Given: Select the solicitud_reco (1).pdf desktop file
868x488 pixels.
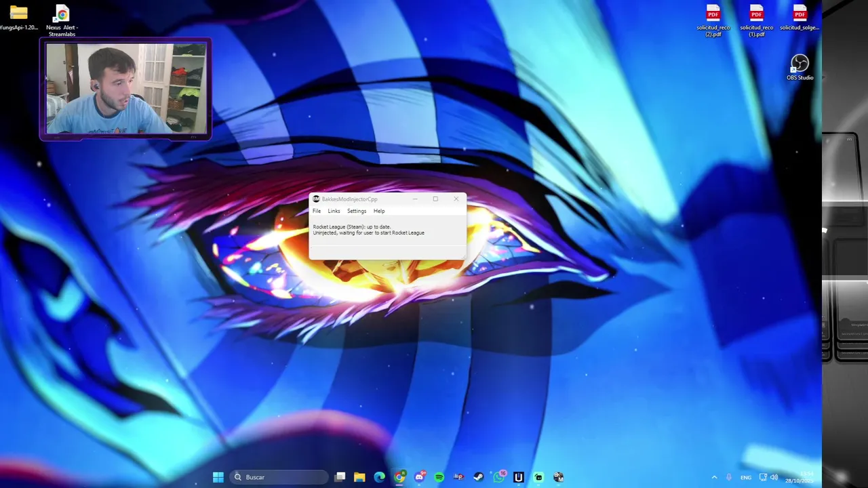Looking at the screenshot, I should pyautogui.click(x=756, y=21).
